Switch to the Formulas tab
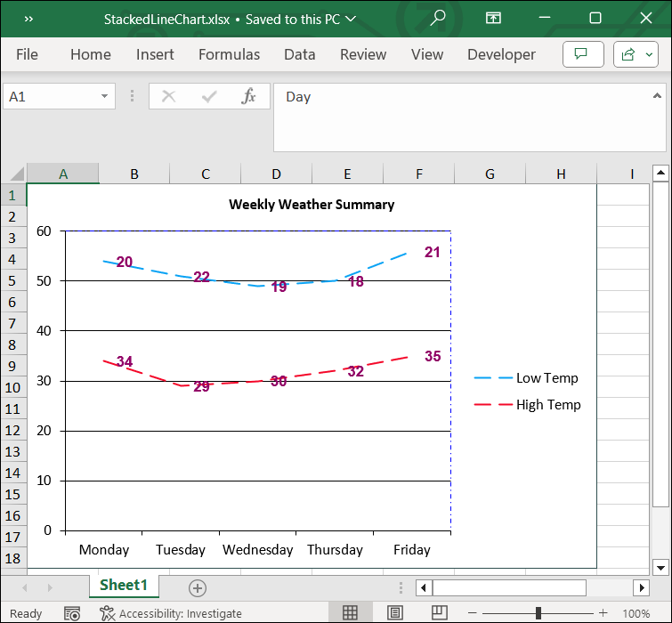The width and height of the screenshot is (672, 623). [x=229, y=54]
